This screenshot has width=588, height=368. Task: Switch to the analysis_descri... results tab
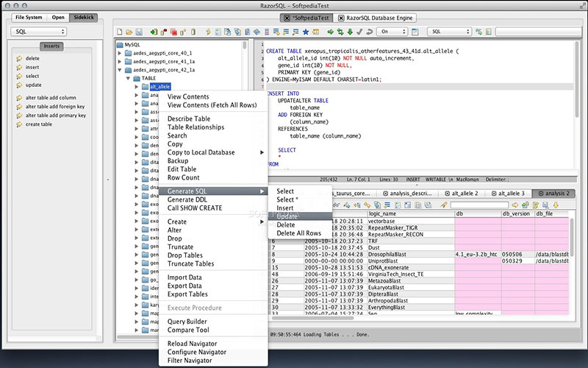click(x=407, y=194)
